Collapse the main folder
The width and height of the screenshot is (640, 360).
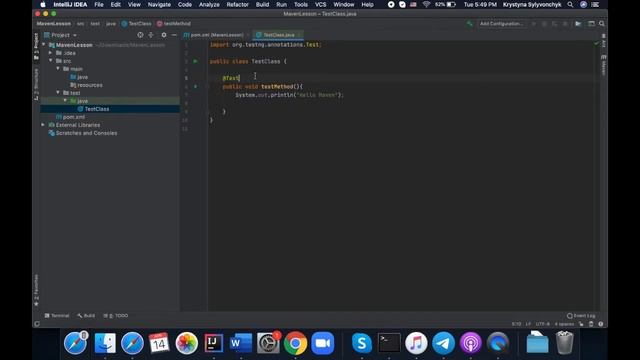pos(58,69)
